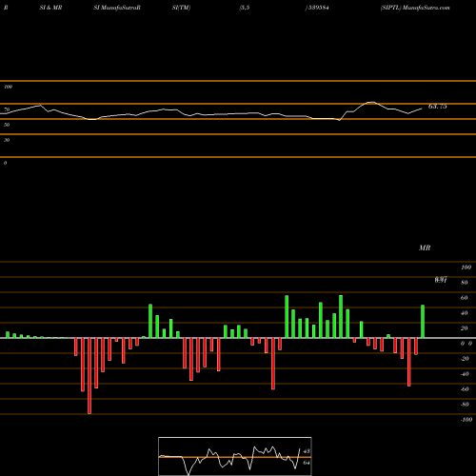Click the 'SI MunafaSutraR' header text
476x476 pixels.
pyautogui.click(x=117, y=8)
